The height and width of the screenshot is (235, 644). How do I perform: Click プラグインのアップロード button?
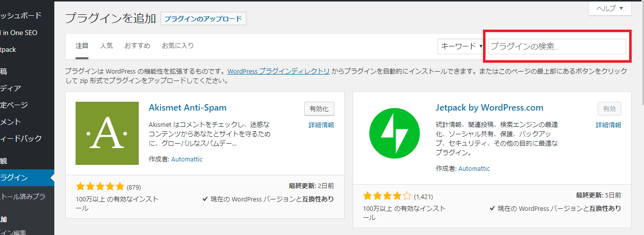point(203,19)
